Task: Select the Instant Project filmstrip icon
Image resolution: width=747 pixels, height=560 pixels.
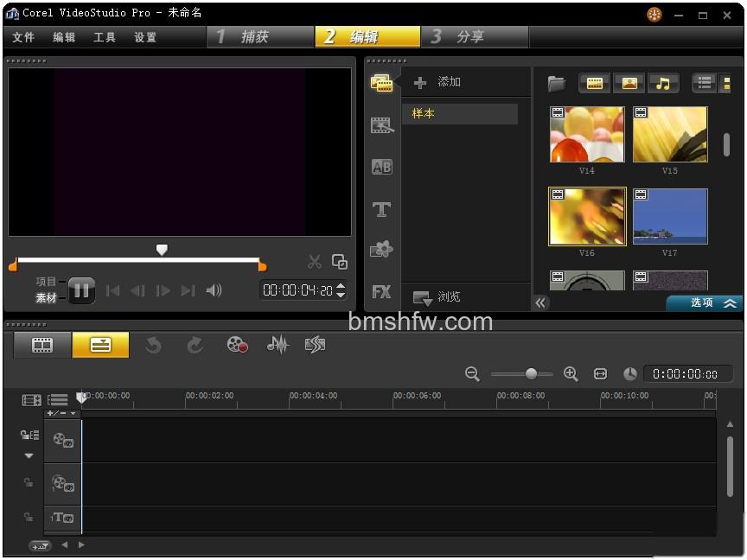Action: 381,125
